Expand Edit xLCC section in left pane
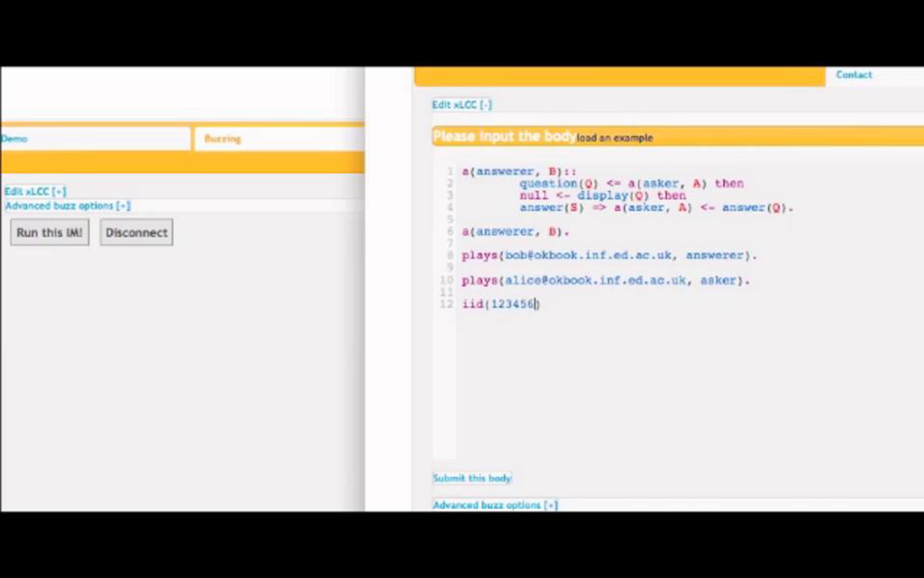924x578 pixels. (35, 192)
